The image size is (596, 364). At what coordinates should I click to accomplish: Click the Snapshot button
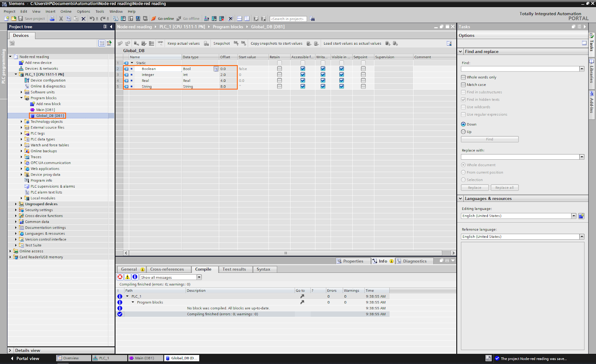[222, 44]
